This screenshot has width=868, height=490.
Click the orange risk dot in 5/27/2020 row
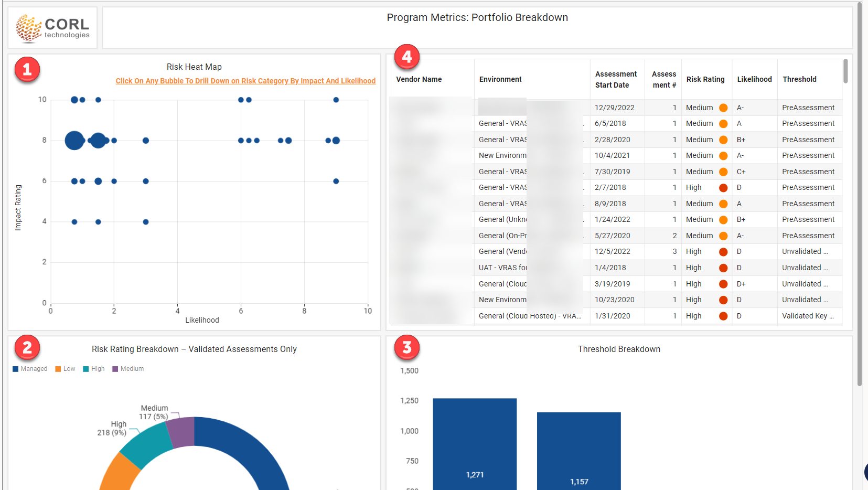723,236
